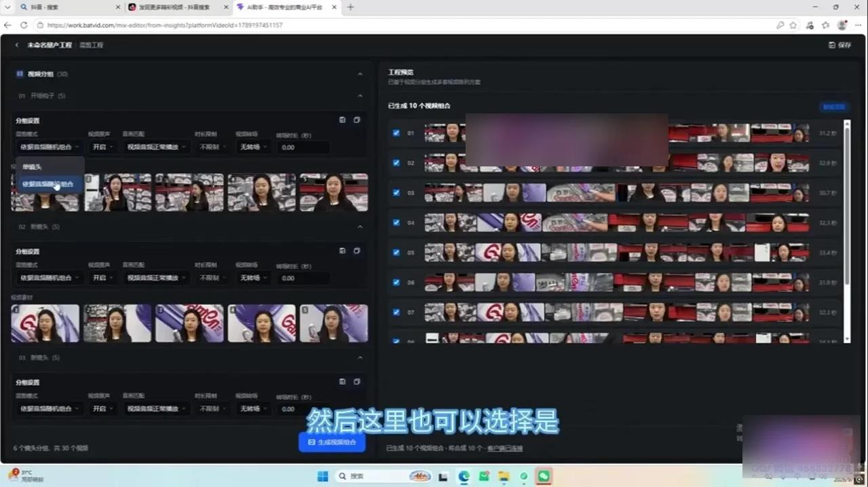Click favorites star icon in address bar
The width and height of the screenshot is (868, 487).
point(793,25)
